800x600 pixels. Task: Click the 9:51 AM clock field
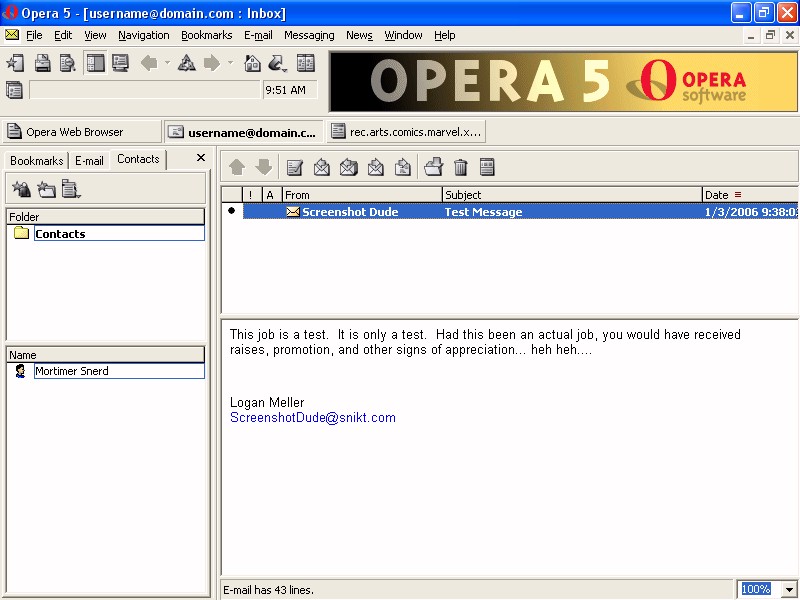click(290, 90)
